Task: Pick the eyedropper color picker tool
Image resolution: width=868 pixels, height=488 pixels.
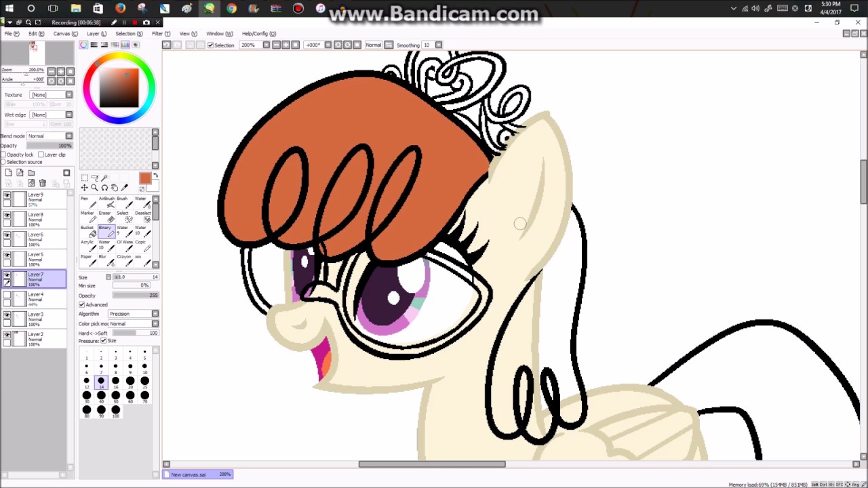Action: click(x=124, y=188)
